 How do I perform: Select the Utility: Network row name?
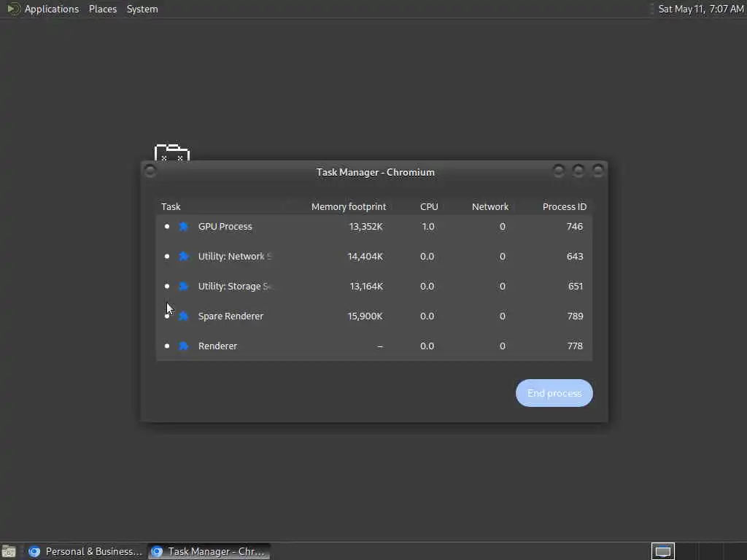(234, 257)
